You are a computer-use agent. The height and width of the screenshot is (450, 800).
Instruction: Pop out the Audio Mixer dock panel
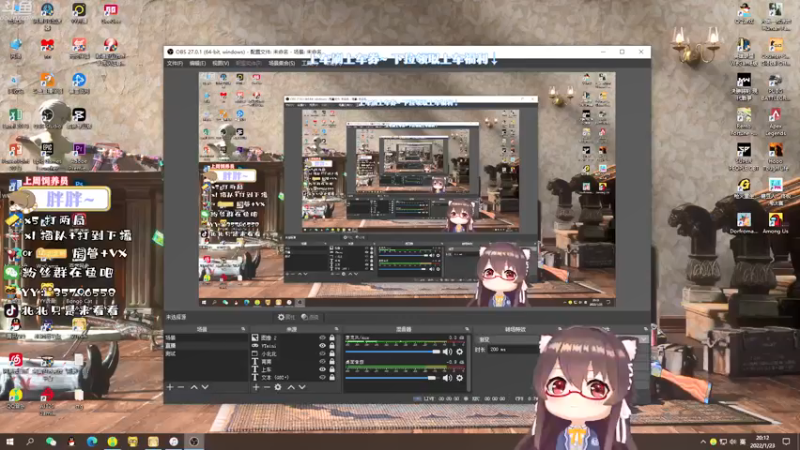click(x=466, y=330)
